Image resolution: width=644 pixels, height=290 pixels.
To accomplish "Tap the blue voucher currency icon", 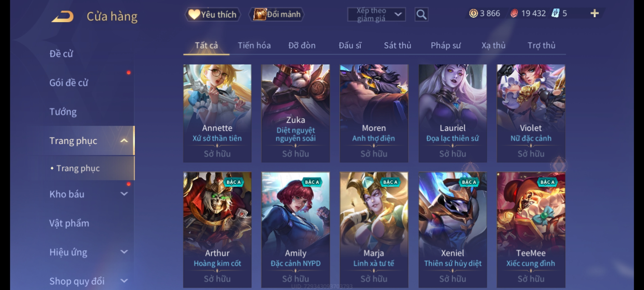I will 555,13.
